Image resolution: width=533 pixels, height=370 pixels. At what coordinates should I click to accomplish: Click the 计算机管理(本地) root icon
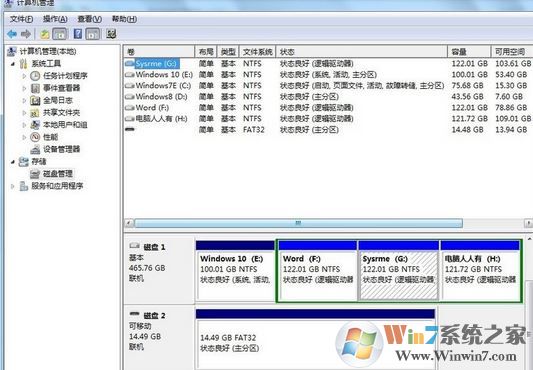pos(12,51)
